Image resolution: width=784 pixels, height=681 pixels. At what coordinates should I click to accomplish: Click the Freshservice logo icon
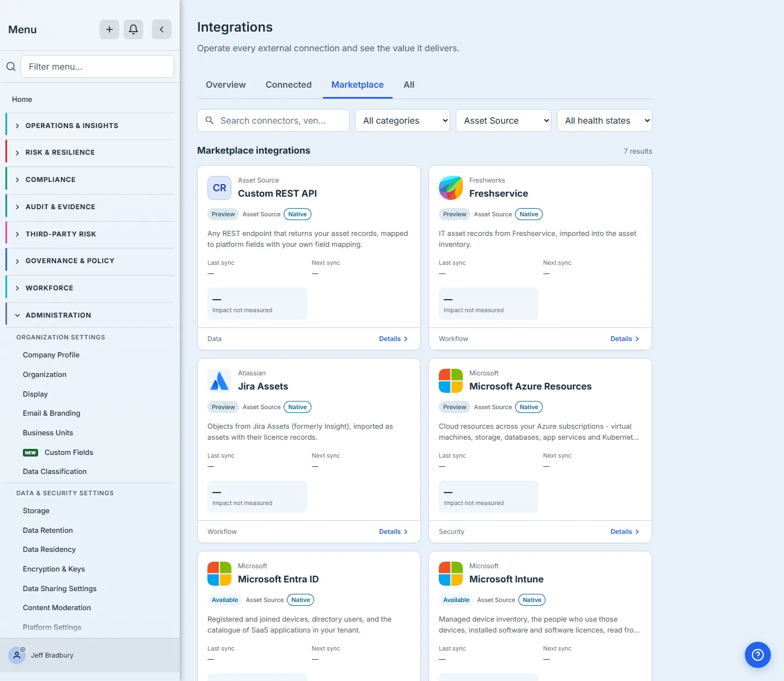click(451, 188)
